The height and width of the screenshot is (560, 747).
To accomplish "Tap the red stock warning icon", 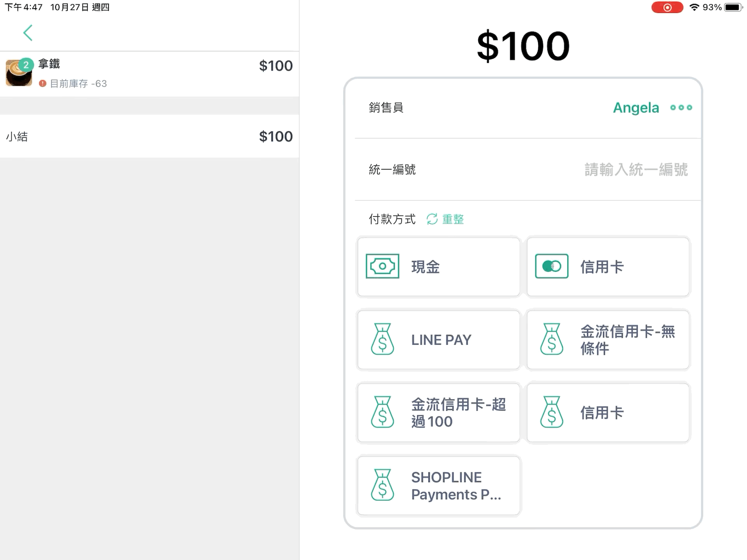I will (43, 84).
